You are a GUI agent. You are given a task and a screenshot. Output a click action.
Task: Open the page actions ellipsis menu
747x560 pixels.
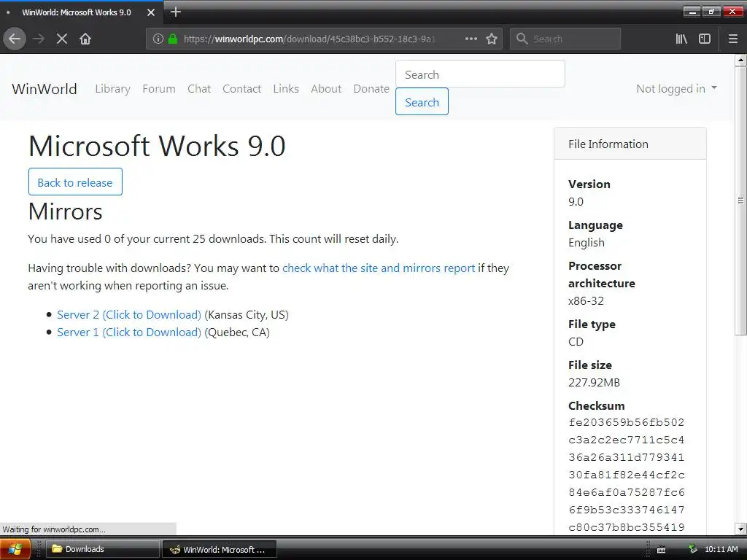pos(471,39)
